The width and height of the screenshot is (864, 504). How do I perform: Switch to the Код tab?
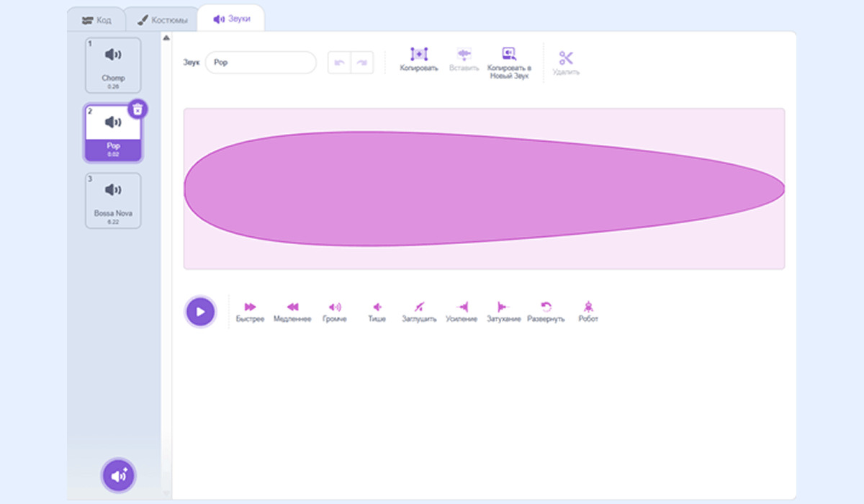[96, 20]
